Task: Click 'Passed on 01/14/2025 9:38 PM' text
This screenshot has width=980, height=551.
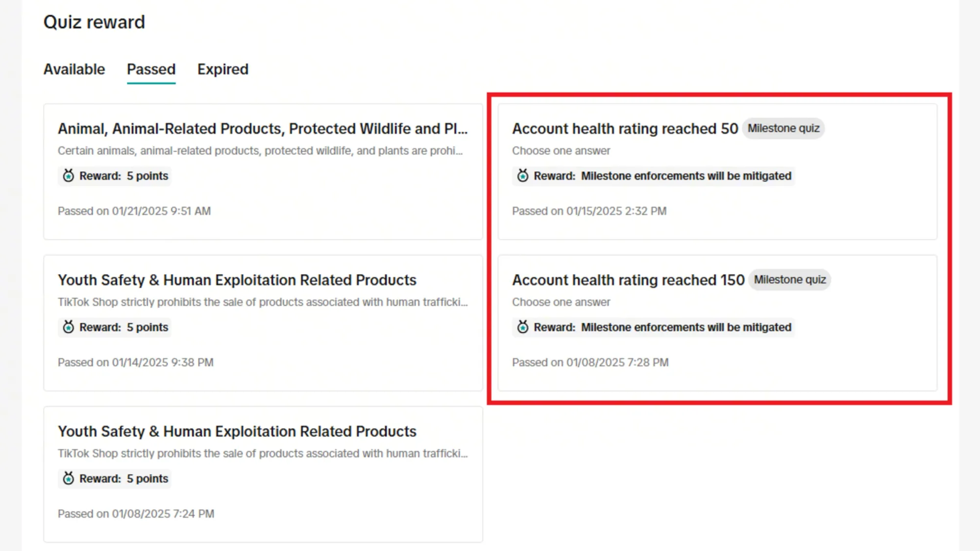Action: 136,362
